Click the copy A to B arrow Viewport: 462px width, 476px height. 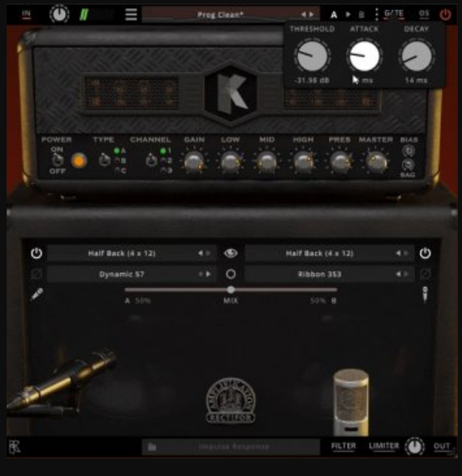point(348,14)
